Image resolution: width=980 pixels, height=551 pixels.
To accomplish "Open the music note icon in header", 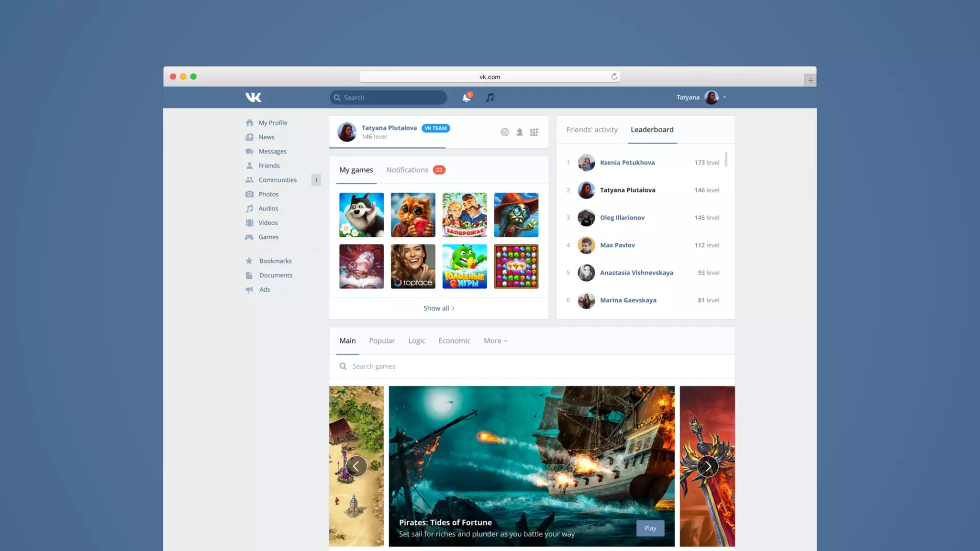I will tap(490, 98).
